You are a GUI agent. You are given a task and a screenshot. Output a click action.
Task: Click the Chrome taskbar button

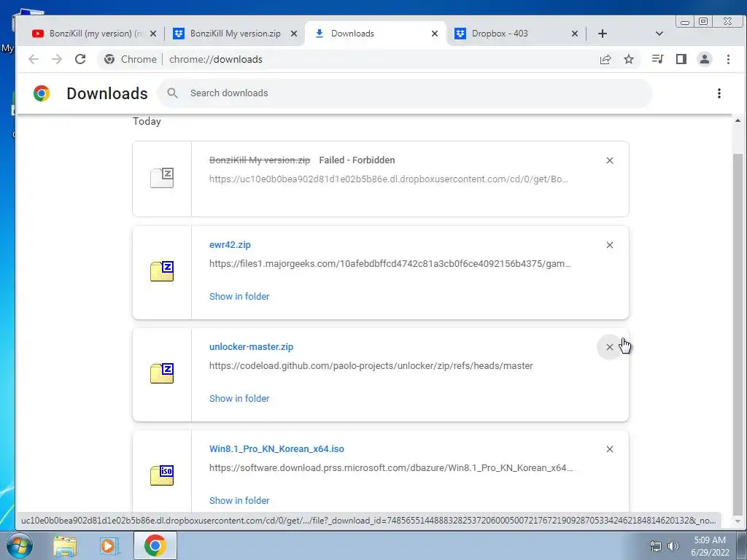click(155, 545)
